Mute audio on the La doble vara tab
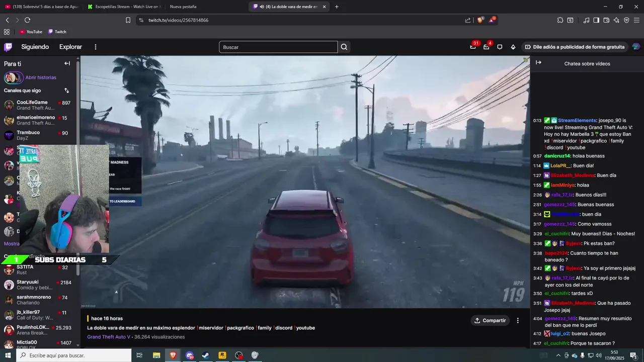 pos(262,7)
